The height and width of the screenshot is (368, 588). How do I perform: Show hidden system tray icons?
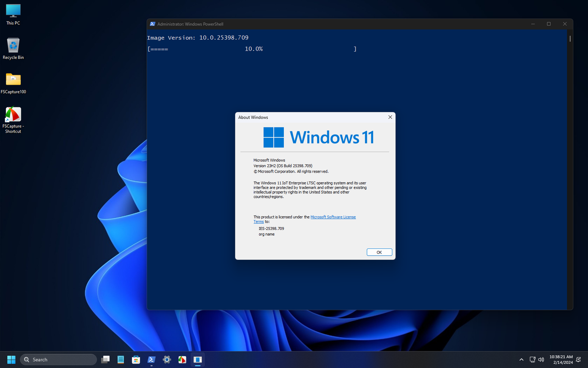point(521,359)
